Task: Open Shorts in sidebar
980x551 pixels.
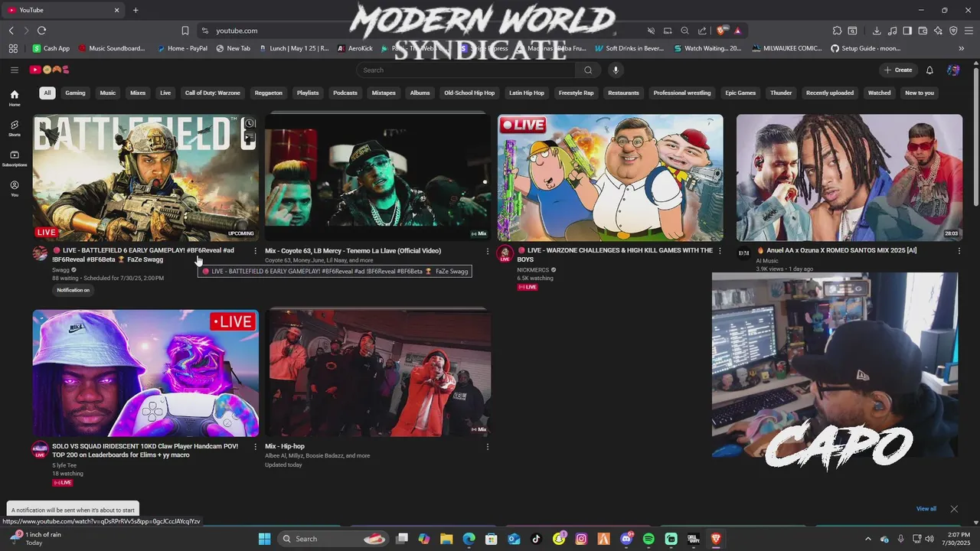Action: pos(14,128)
